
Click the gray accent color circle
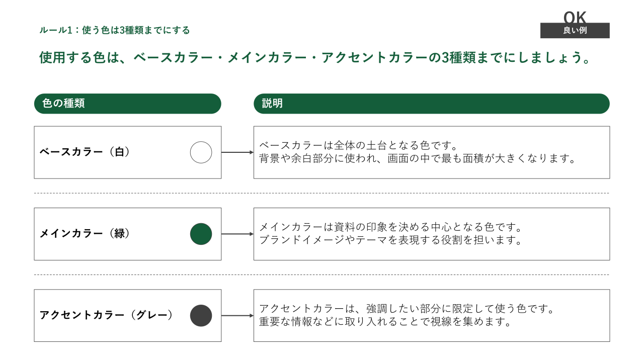[201, 316]
